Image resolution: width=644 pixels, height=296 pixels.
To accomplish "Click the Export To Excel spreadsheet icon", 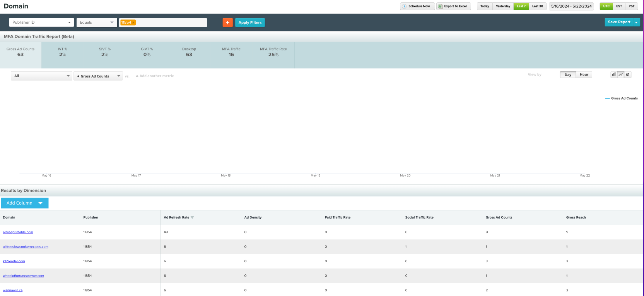I will [440, 6].
